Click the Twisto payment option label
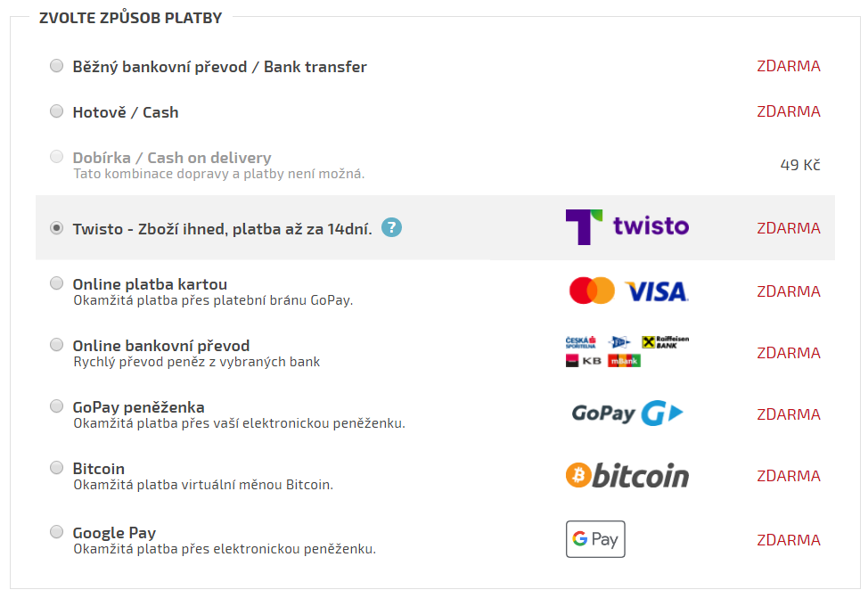 [222, 229]
